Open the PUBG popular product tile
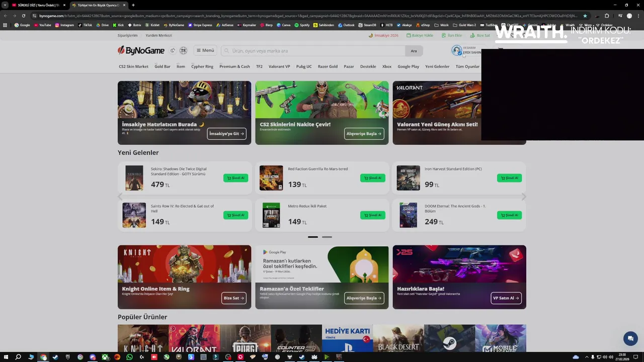Viewport: 644px width, 362px height. [245, 338]
